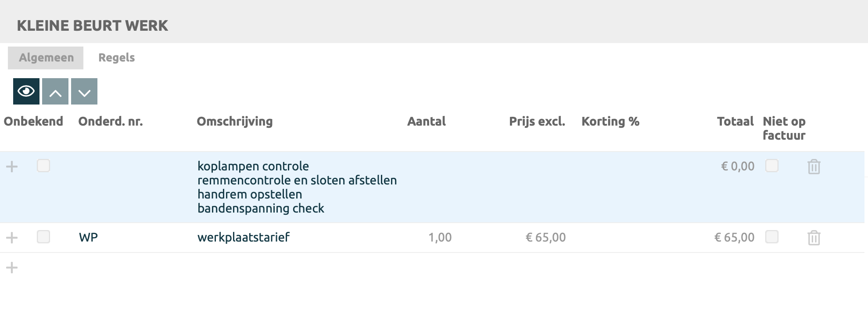This screenshot has width=868, height=332.
Task: Tick 'Niet op factuur' for koplampen row
Action: (771, 166)
